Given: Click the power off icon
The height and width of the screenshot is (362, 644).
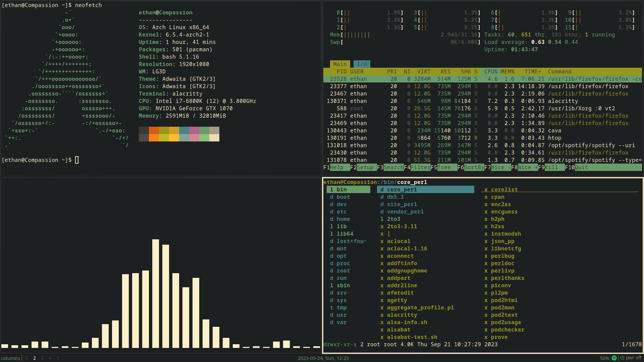Looking at the screenshot, I should click(622, 358).
